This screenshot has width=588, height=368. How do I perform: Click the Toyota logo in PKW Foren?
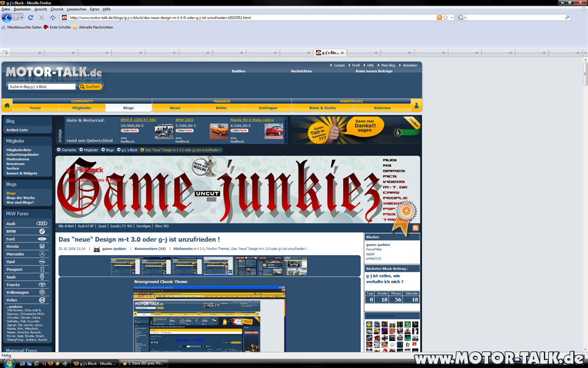pyautogui.click(x=42, y=285)
